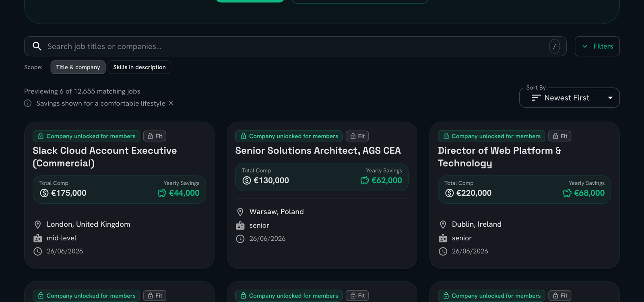Click lock icon in Director card Fit badge
Image resolution: width=644 pixels, height=302 pixels.
(555, 136)
